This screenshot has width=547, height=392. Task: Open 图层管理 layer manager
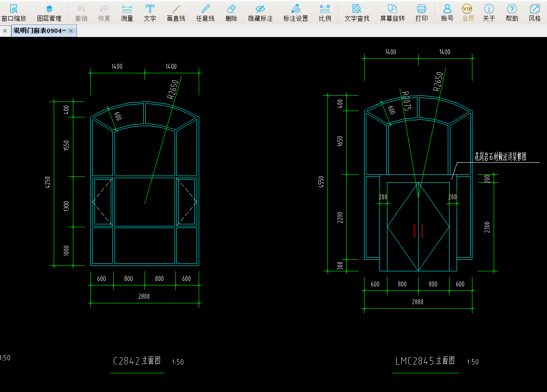49,13
